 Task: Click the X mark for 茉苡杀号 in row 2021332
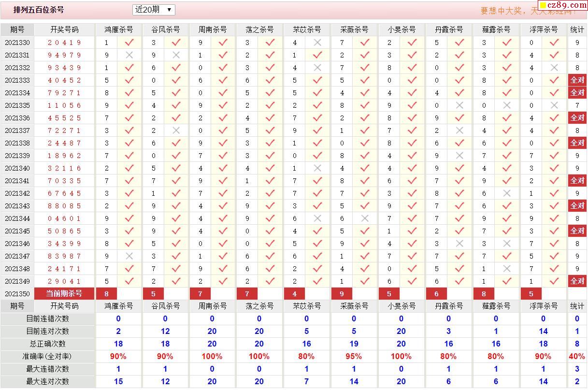tap(317, 68)
